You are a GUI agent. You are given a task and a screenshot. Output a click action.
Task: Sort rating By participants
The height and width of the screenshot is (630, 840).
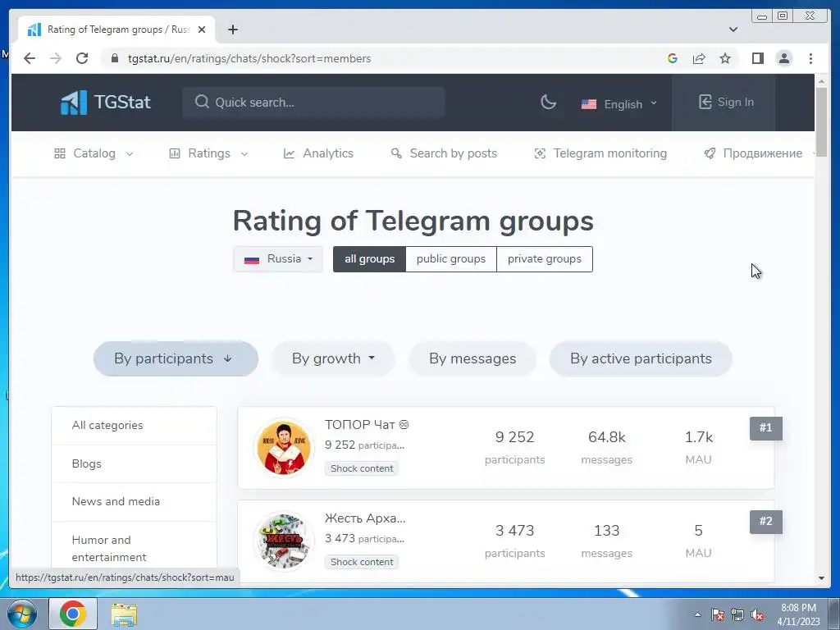[x=176, y=358]
